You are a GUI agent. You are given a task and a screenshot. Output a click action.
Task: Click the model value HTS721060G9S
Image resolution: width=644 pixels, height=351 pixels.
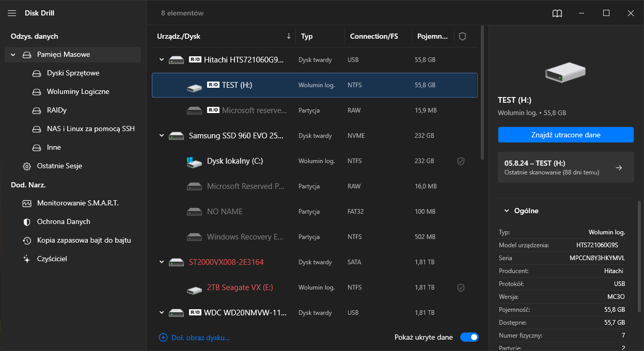tap(597, 245)
